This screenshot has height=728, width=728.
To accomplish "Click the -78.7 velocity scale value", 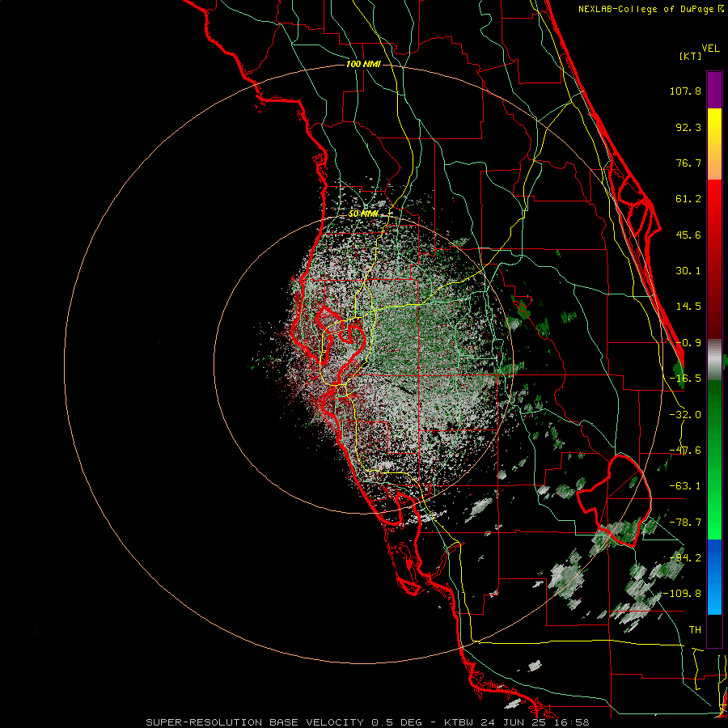I will pos(685,523).
